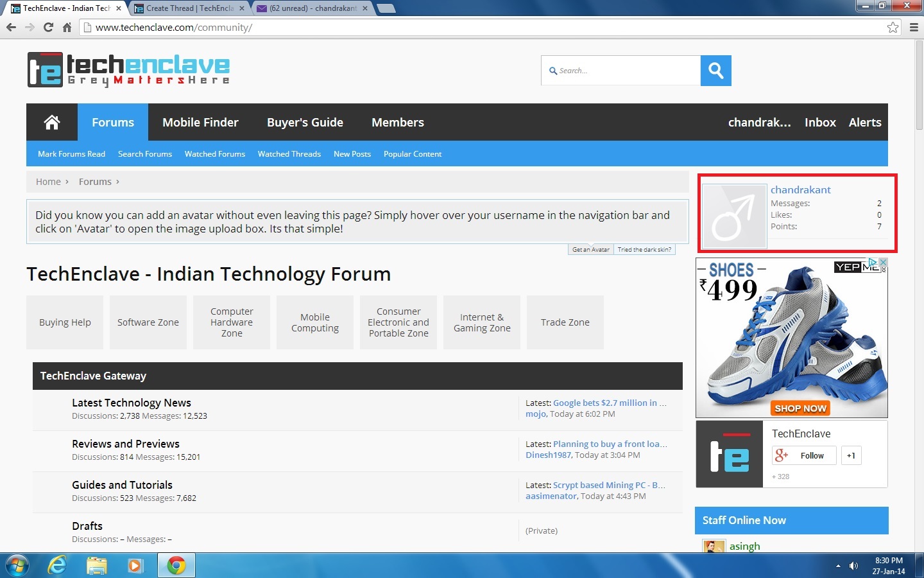Click the Watched Threads link

pos(289,154)
